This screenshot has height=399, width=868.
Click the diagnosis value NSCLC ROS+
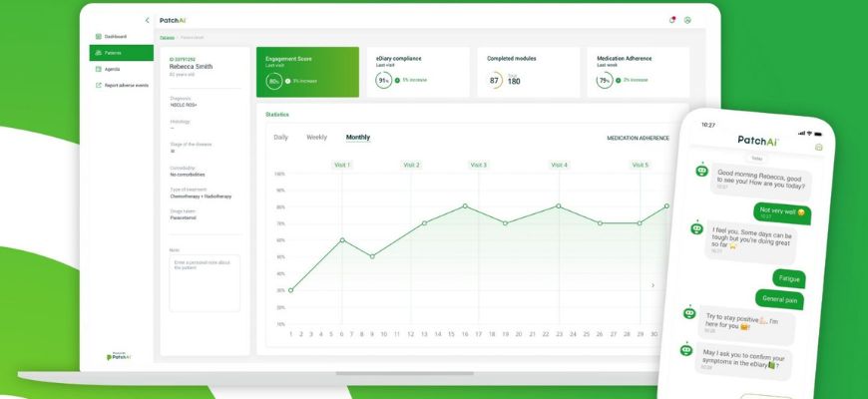tap(184, 105)
